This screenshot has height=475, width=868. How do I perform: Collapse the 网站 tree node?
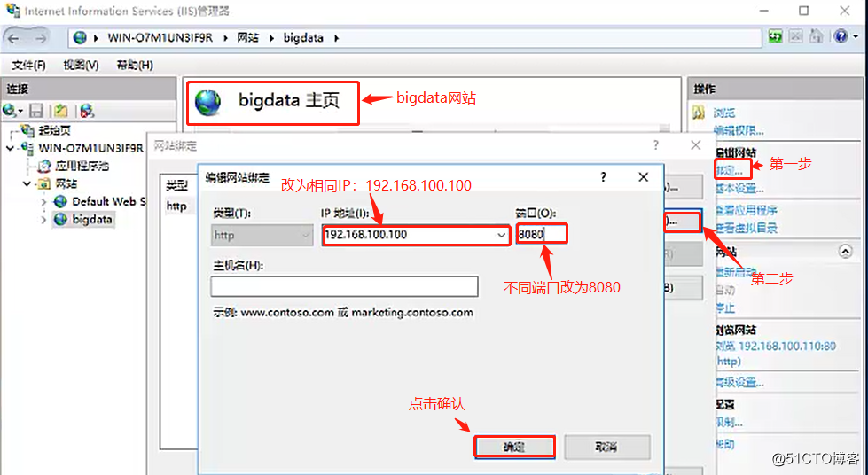tap(27, 183)
